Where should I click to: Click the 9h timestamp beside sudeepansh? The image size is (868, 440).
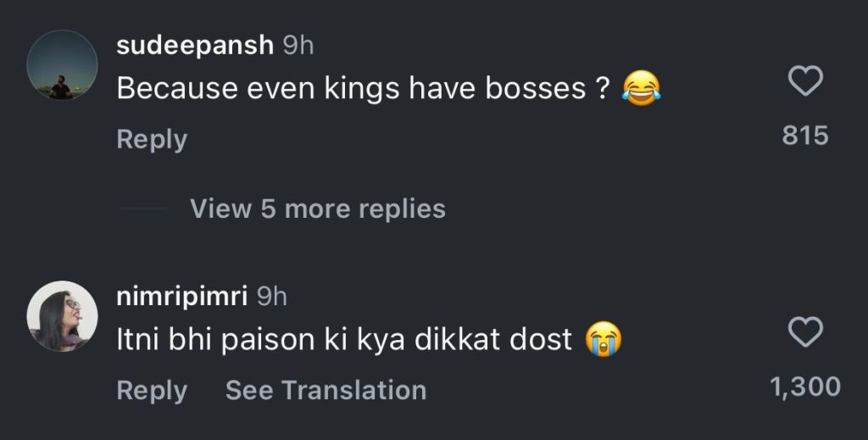298,46
